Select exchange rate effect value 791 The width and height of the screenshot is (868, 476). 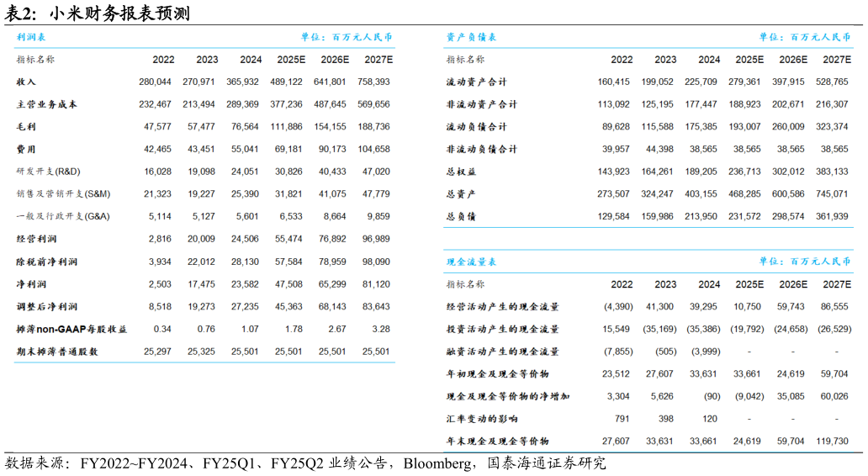click(622, 419)
